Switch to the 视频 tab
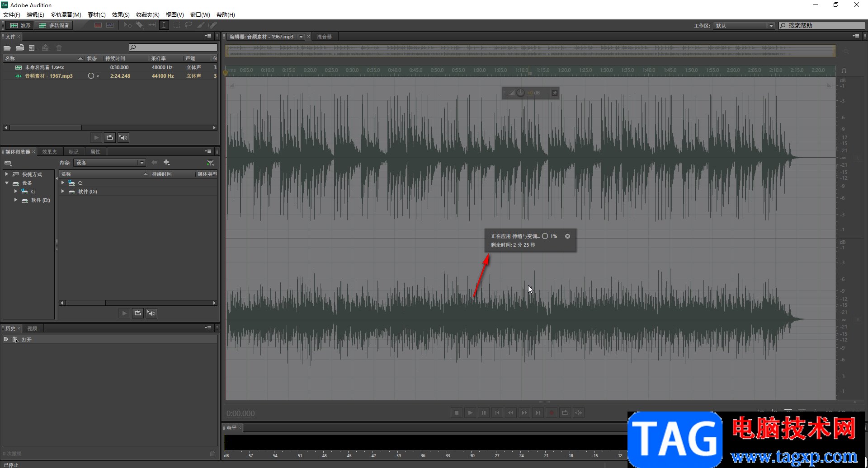The image size is (868, 468). point(32,328)
